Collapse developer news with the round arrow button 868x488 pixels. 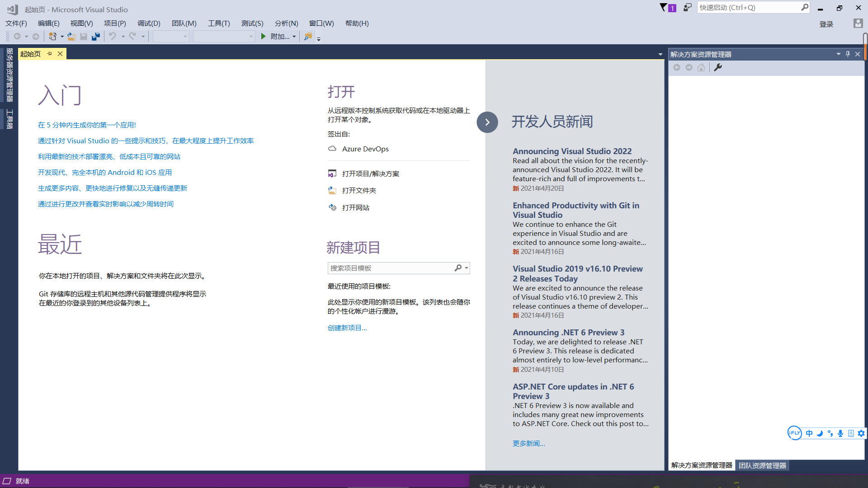click(x=487, y=122)
